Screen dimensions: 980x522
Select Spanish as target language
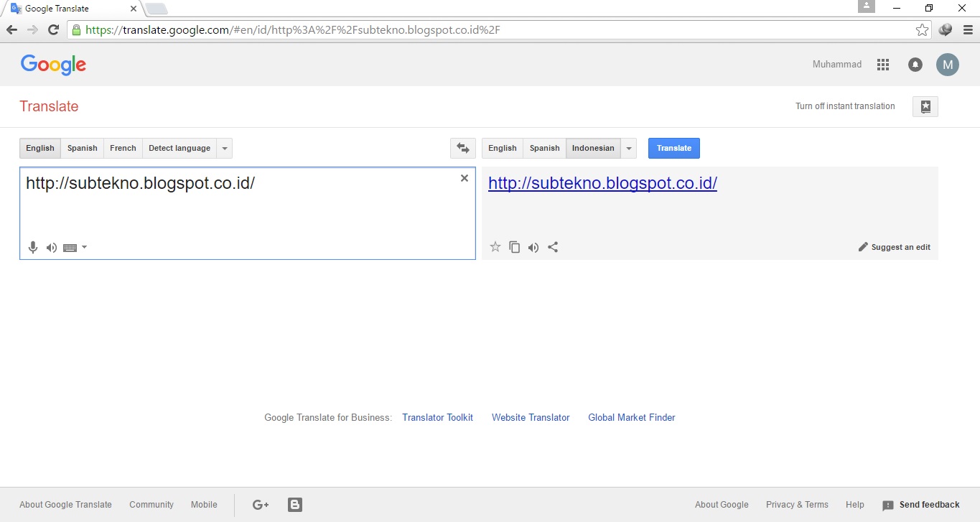point(545,148)
